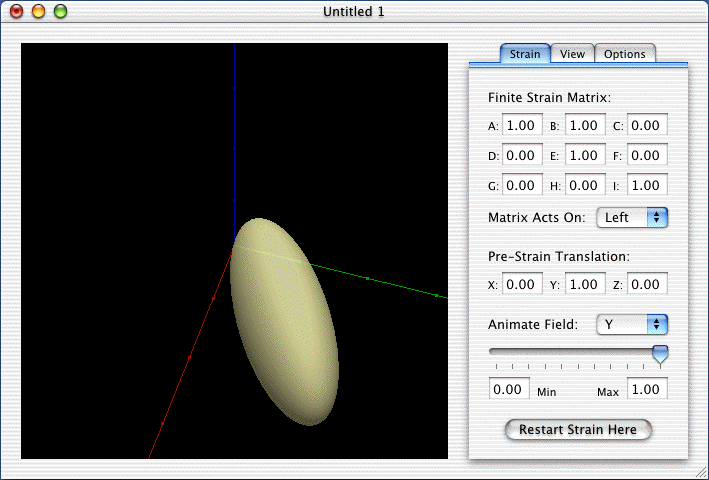Viewport: 709px width, 480px height.
Task: Minimize the window with yellow button
Action: point(38,11)
